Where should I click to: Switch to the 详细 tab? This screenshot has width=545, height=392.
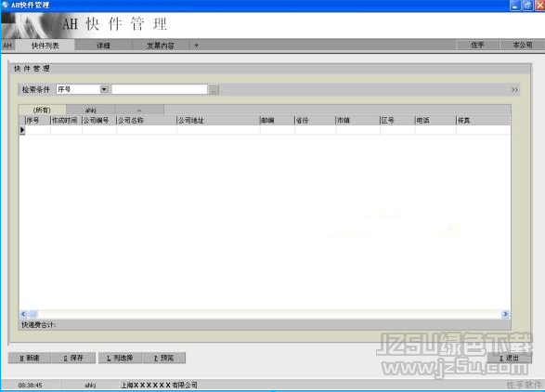click(x=103, y=46)
